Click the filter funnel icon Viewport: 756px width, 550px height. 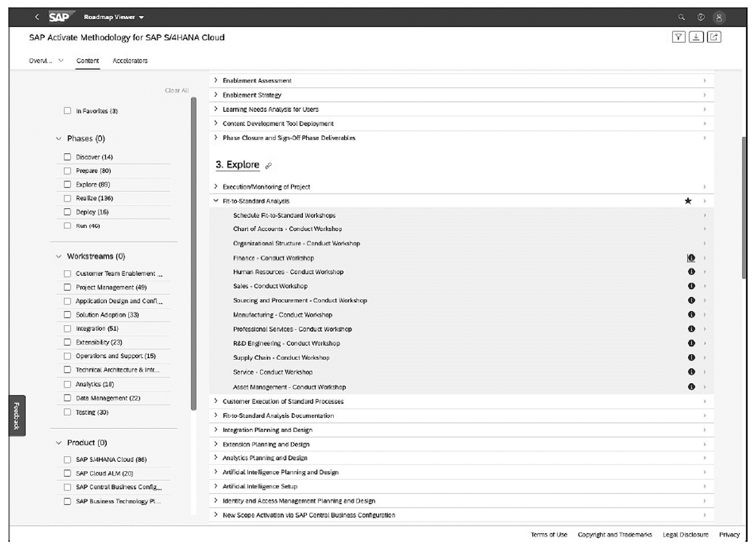[x=678, y=37]
